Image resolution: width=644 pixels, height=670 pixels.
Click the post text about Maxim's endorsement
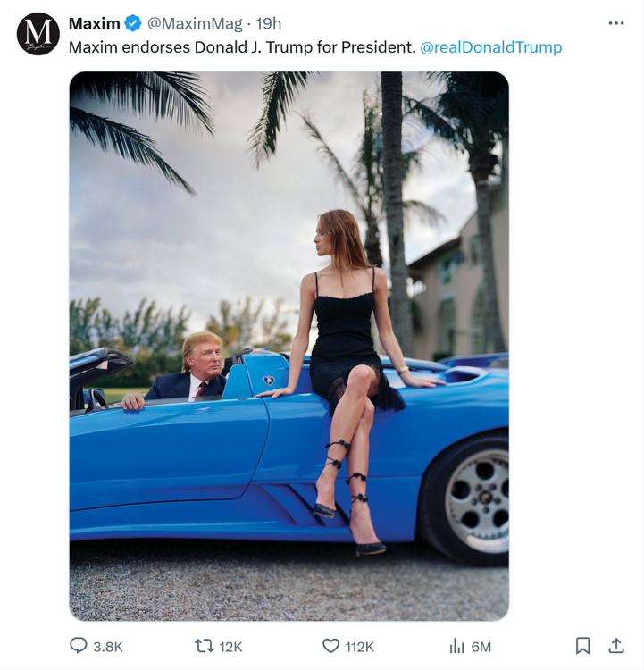(x=241, y=47)
